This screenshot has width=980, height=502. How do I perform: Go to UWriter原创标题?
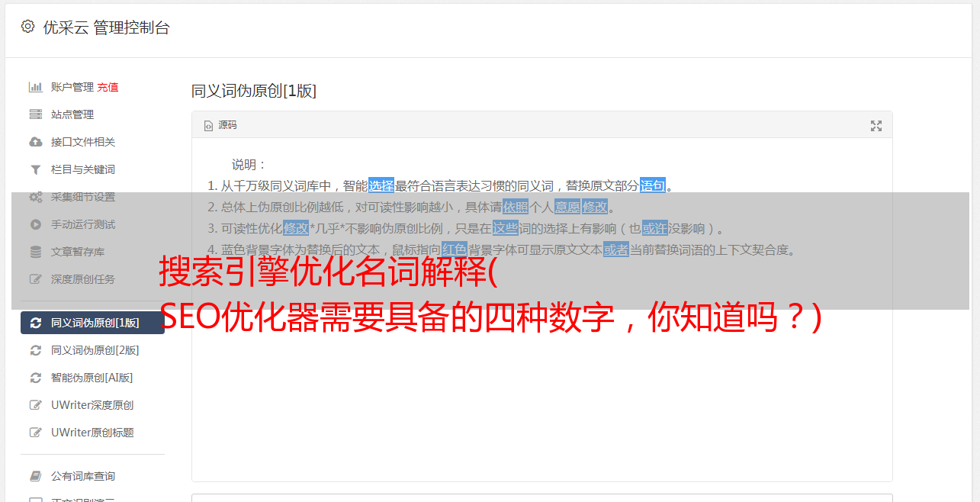tap(92, 433)
